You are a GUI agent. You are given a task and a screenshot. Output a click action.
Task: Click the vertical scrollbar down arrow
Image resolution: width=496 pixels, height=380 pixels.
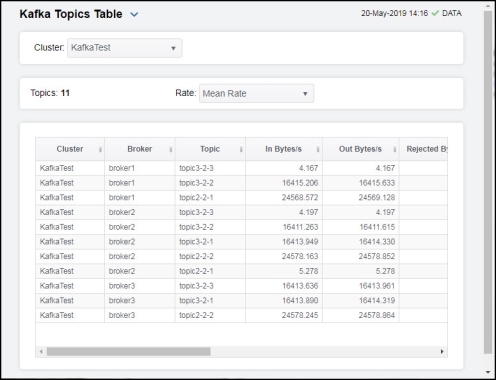tap(488, 372)
